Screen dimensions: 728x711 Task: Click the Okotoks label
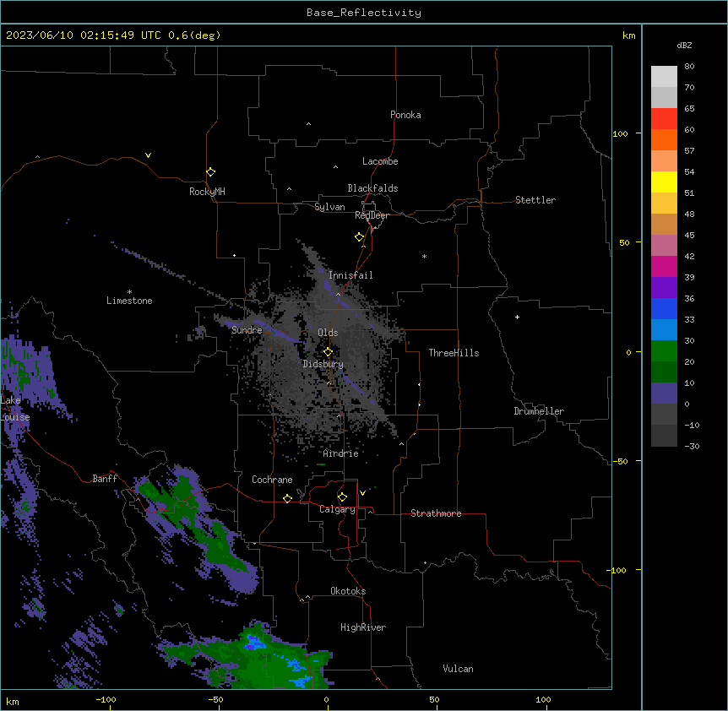pos(348,591)
